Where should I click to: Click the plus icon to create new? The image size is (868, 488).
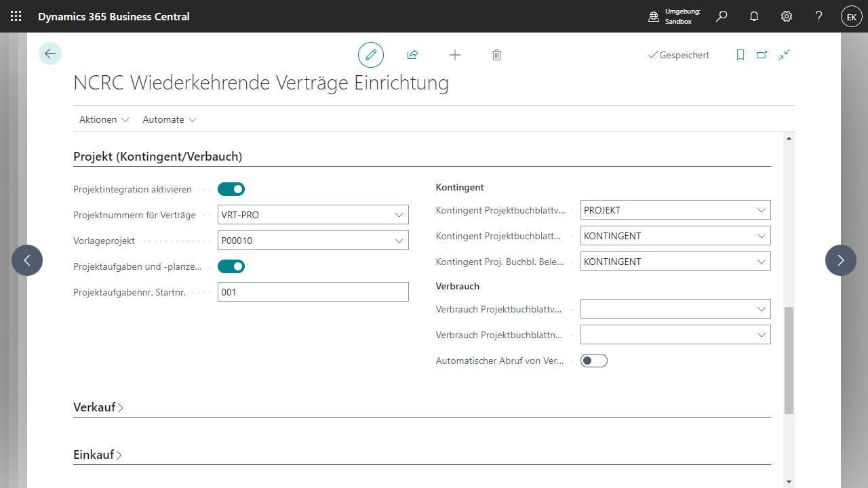point(455,55)
